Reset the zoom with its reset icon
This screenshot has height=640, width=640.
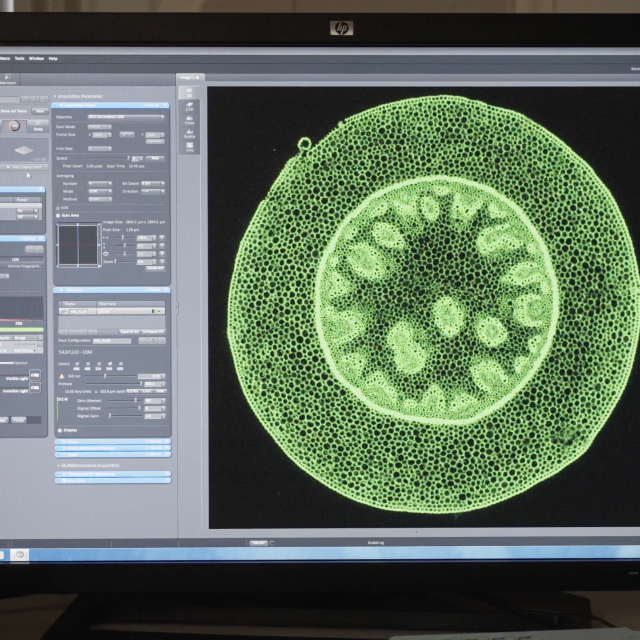point(162,262)
